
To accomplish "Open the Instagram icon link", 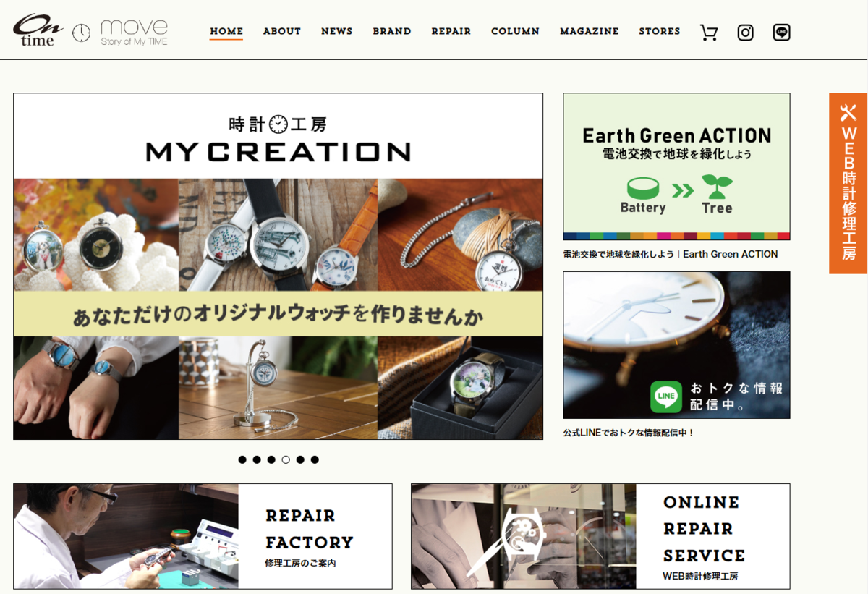I will (745, 33).
